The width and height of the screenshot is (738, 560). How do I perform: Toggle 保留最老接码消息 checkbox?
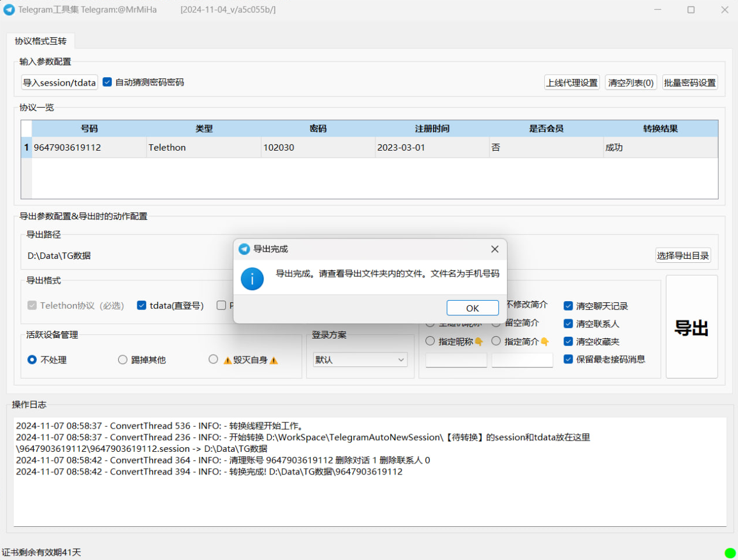pyautogui.click(x=568, y=359)
